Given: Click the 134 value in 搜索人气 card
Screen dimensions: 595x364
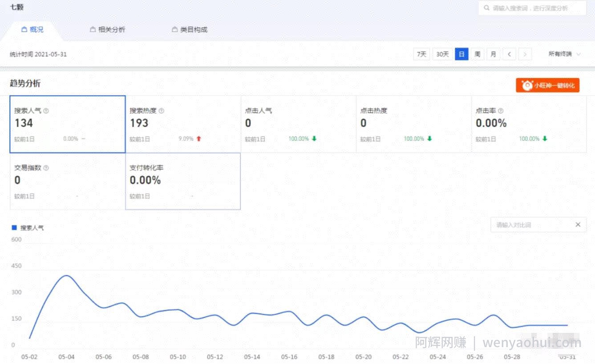Looking at the screenshot, I should pyautogui.click(x=24, y=123).
